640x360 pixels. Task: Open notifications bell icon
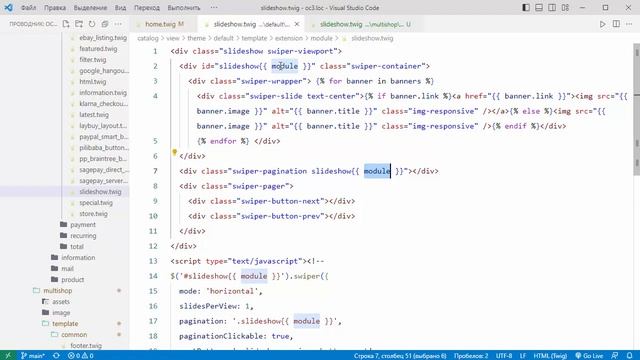[x=629, y=356]
